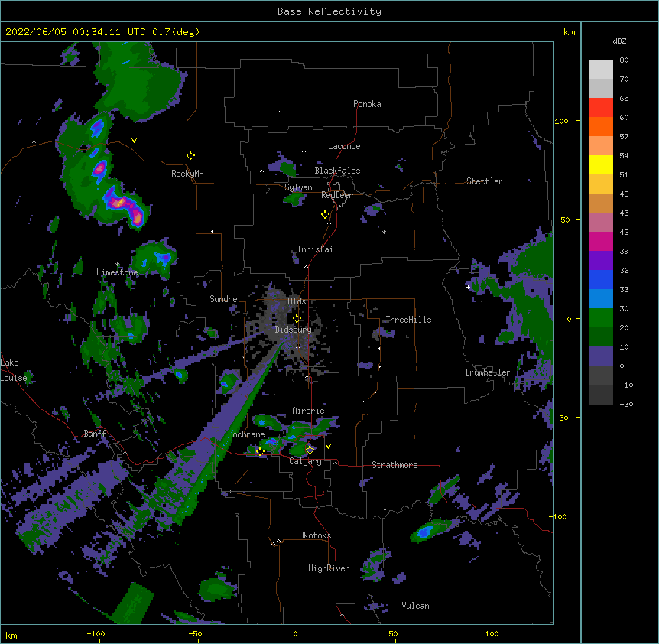Click the RedDeer label
The height and width of the screenshot is (644, 659).
coord(336,195)
